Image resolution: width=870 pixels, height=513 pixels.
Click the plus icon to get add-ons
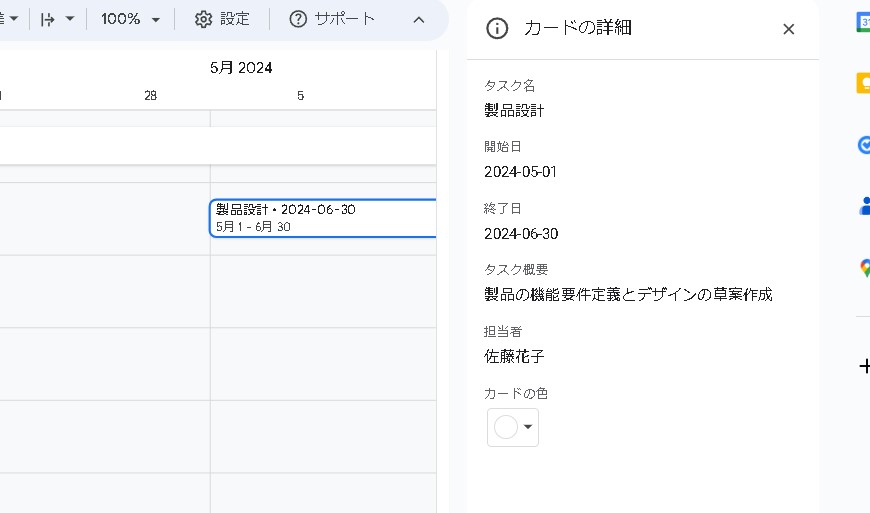click(864, 366)
